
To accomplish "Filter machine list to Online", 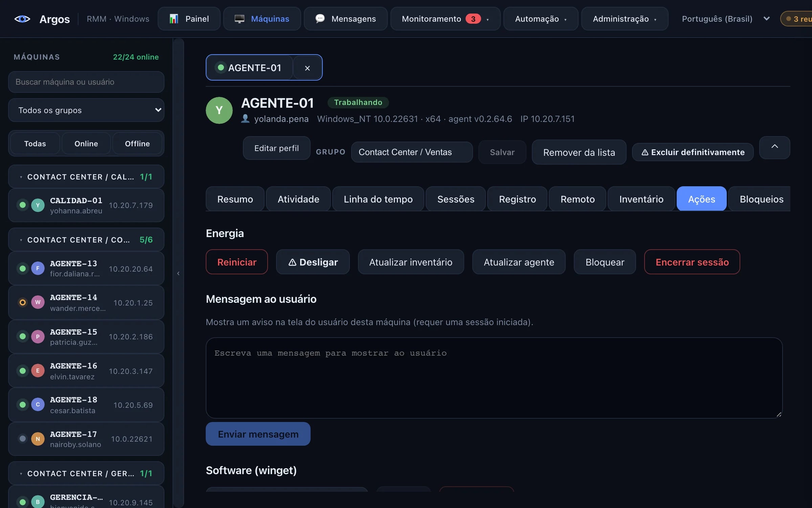I will (86, 144).
